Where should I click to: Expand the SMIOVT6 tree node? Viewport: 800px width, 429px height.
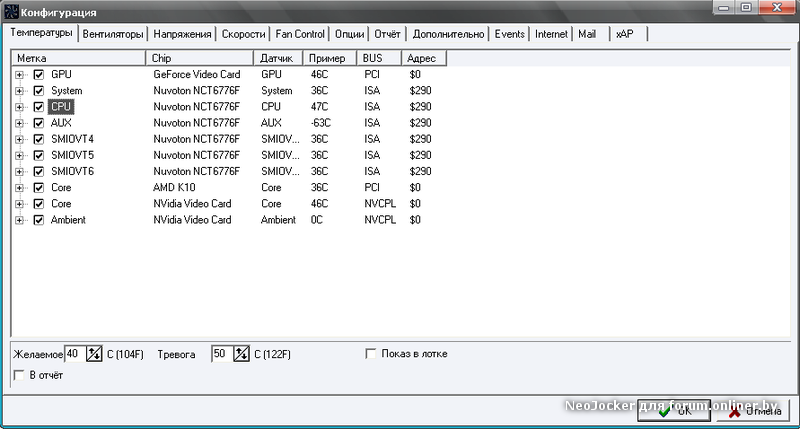click(19, 172)
